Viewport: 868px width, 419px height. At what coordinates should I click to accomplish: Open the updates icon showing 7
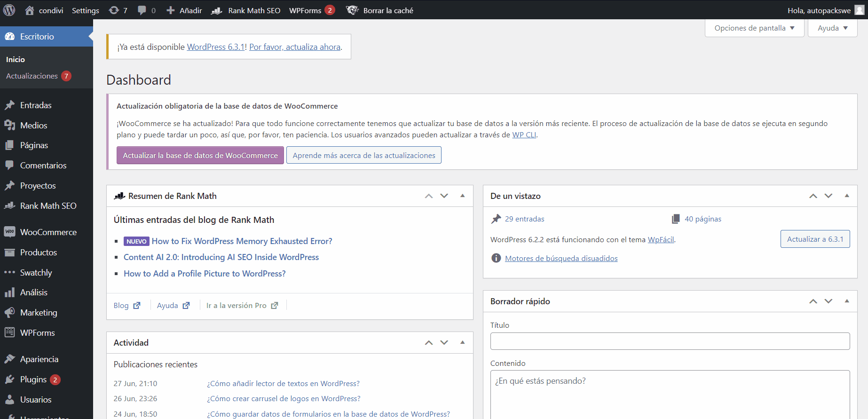tap(118, 10)
